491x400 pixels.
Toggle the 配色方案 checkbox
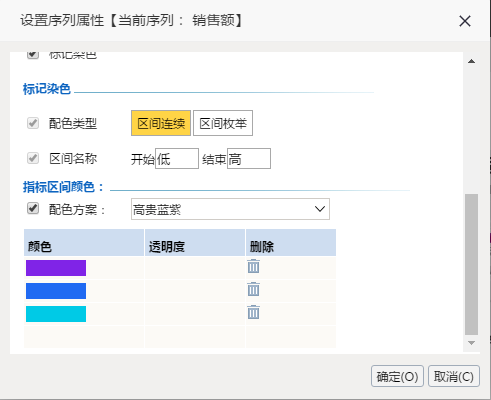(33, 208)
